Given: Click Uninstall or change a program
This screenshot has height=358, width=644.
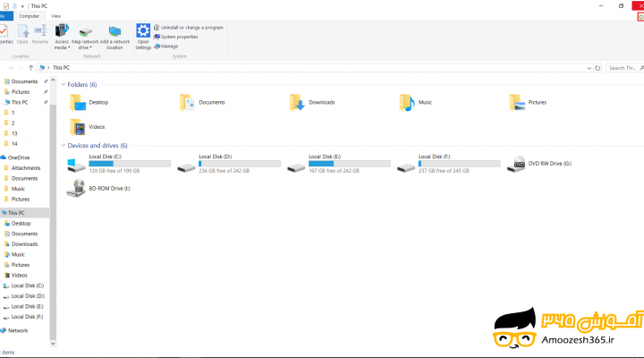Looking at the screenshot, I should point(189,28).
